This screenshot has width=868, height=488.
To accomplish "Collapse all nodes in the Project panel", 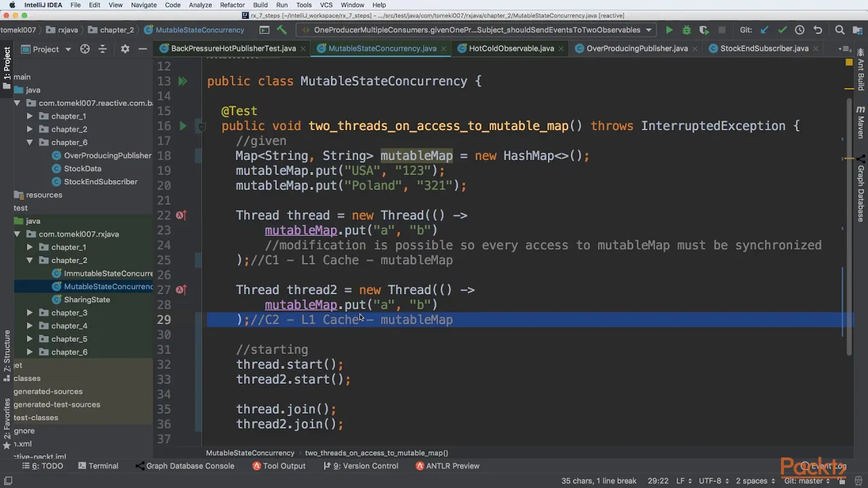I will [x=102, y=49].
